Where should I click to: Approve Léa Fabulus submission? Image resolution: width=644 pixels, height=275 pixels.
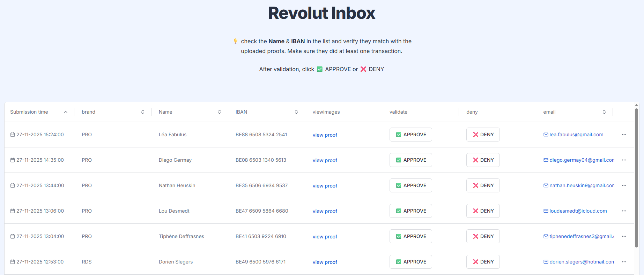(410, 135)
